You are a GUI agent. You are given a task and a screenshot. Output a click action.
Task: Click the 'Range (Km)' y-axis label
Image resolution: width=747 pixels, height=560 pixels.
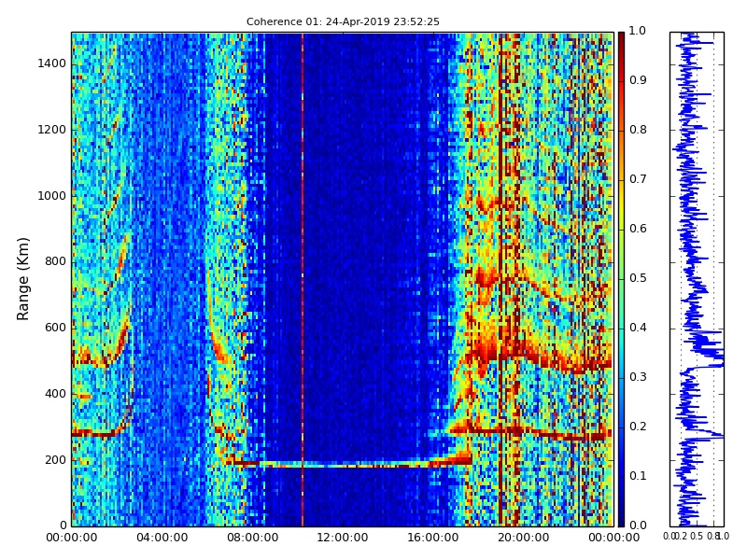tap(22, 279)
